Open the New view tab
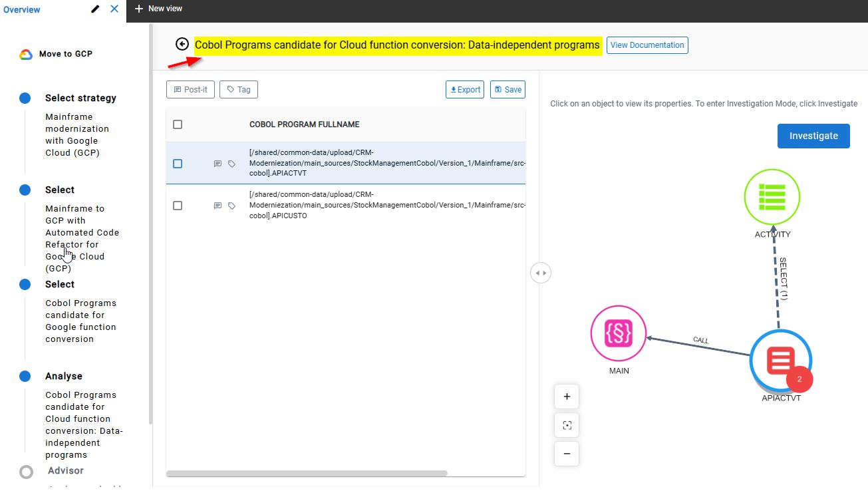 point(158,9)
